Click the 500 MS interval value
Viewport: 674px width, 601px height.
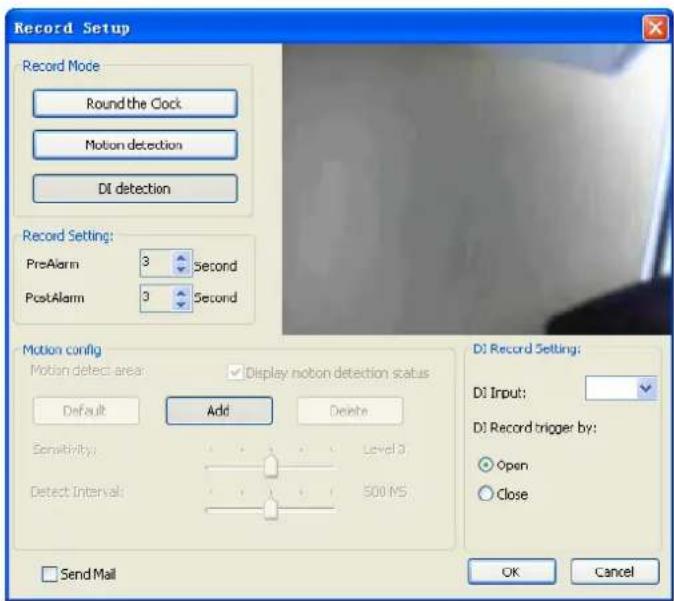point(385,491)
